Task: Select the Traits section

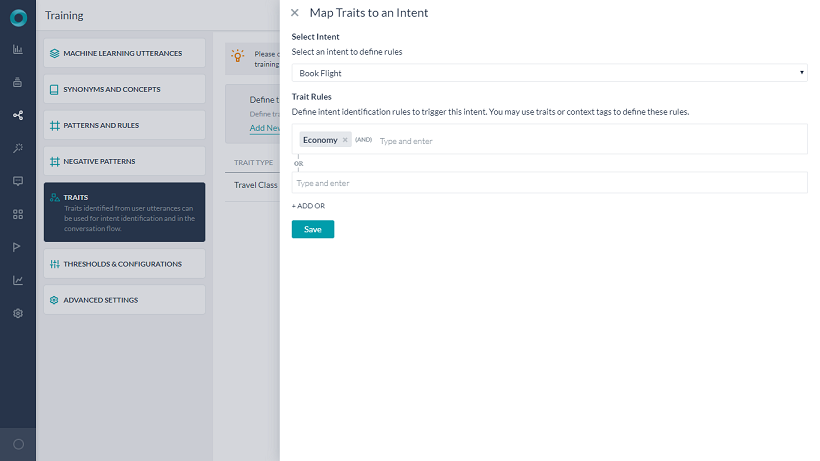Action: [124, 212]
